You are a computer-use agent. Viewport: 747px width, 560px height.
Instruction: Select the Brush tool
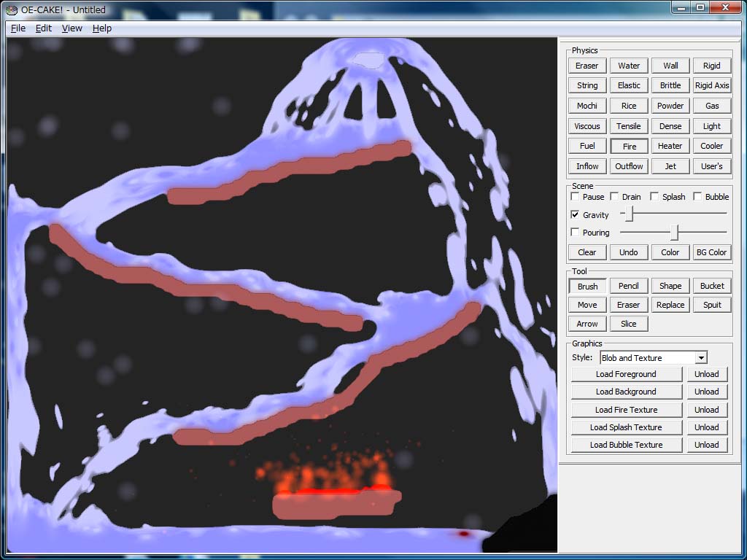tap(587, 286)
